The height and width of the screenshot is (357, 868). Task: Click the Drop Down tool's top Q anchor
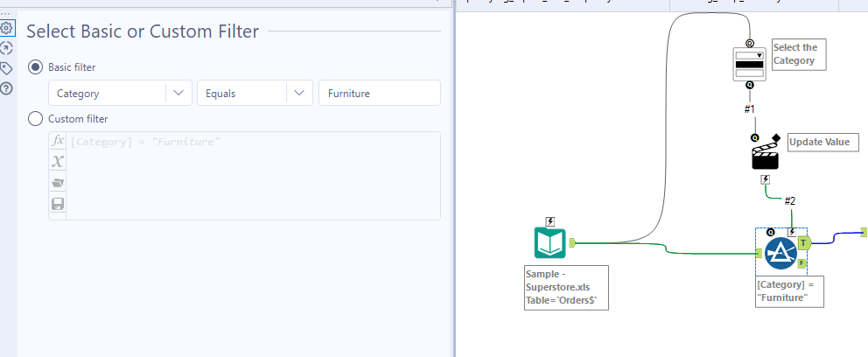tap(750, 43)
